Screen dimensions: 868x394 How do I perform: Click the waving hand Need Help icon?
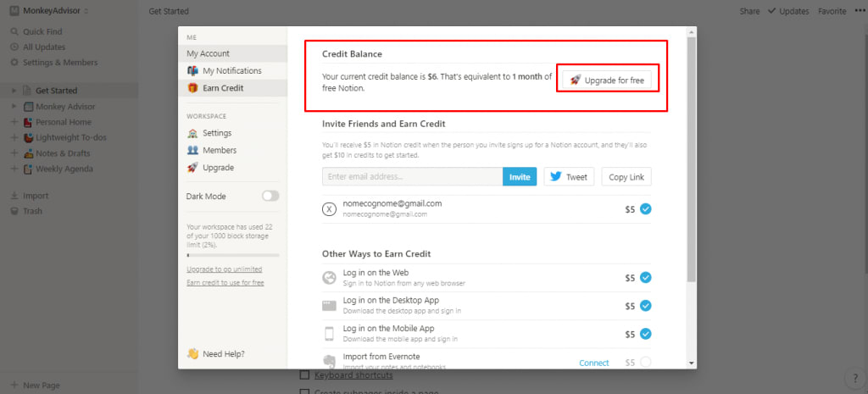pos(192,353)
